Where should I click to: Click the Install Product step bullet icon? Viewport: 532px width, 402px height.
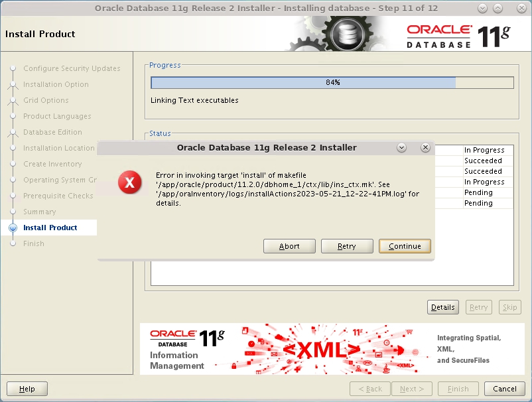click(13, 228)
